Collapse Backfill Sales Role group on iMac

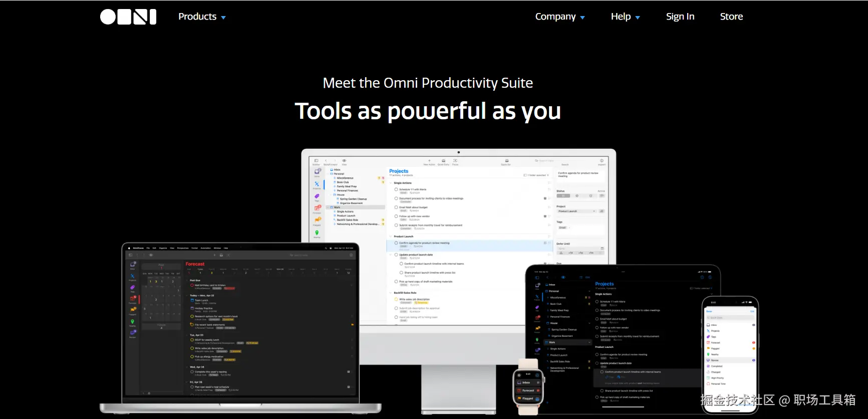pyautogui.click(x=391, y=293)
